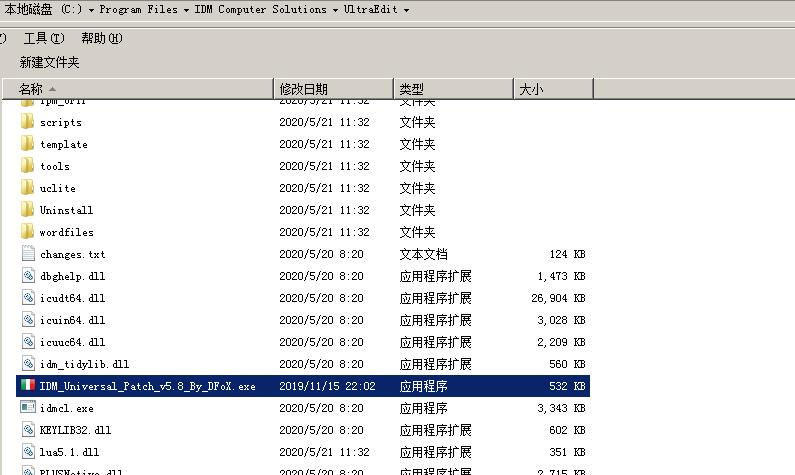Click the 文本文档 type cell
The width and height of the screenshot is (795, 475).
click(x=423, y=254)
